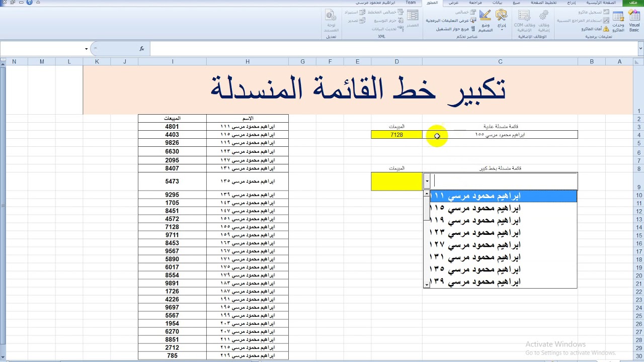Select column H header

click(x=248, y=62)
